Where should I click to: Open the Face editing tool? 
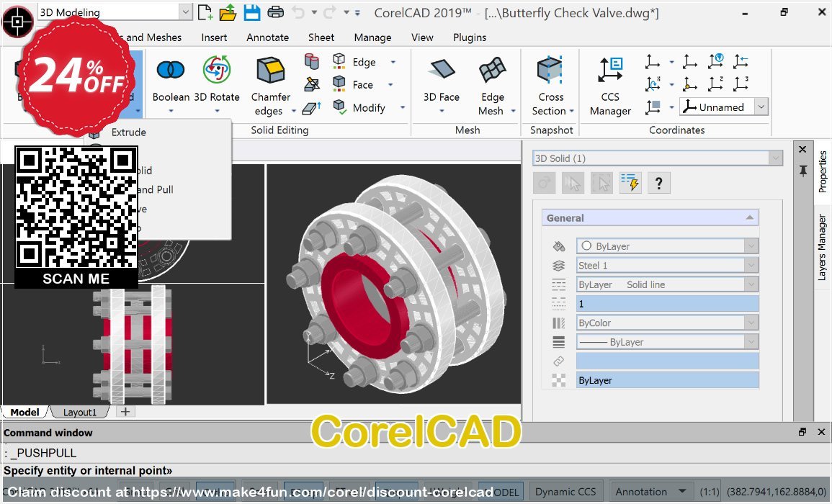pyautogui.click(x=353, y=84)
